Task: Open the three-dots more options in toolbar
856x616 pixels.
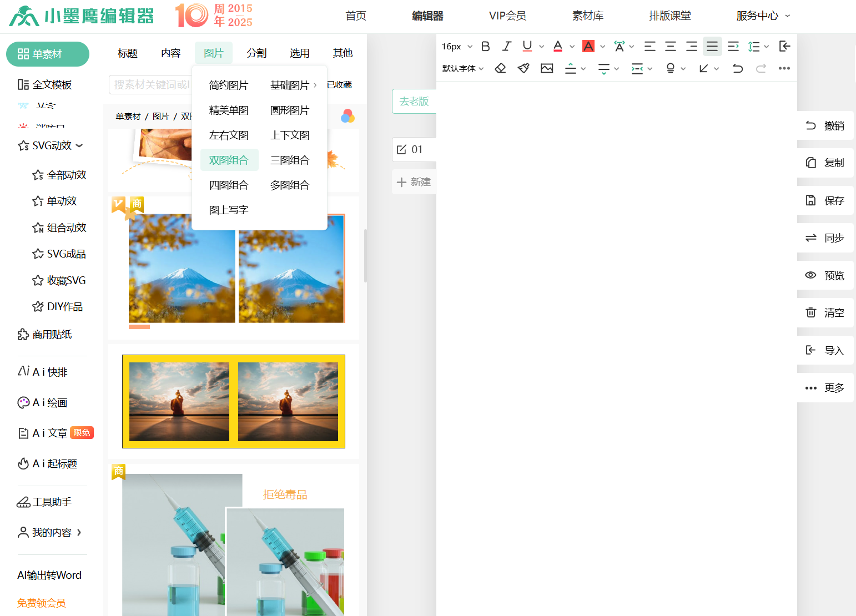Action: tap(784, 68)
